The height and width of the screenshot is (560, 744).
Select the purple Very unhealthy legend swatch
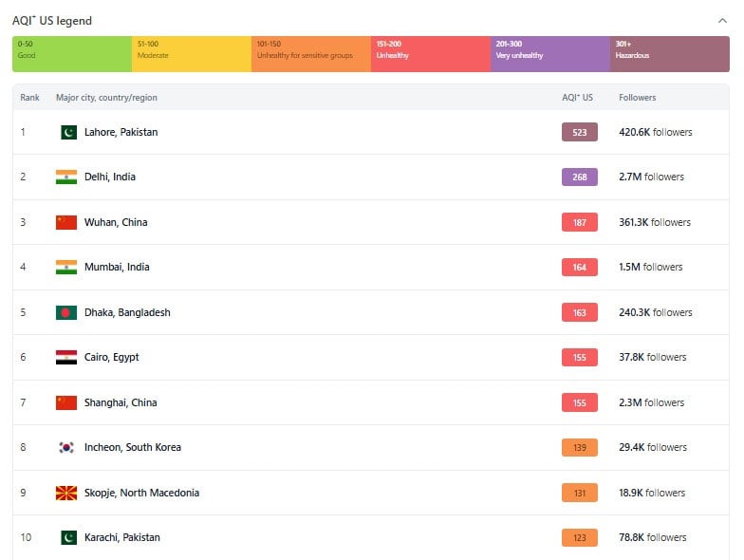tap(550, 54)
